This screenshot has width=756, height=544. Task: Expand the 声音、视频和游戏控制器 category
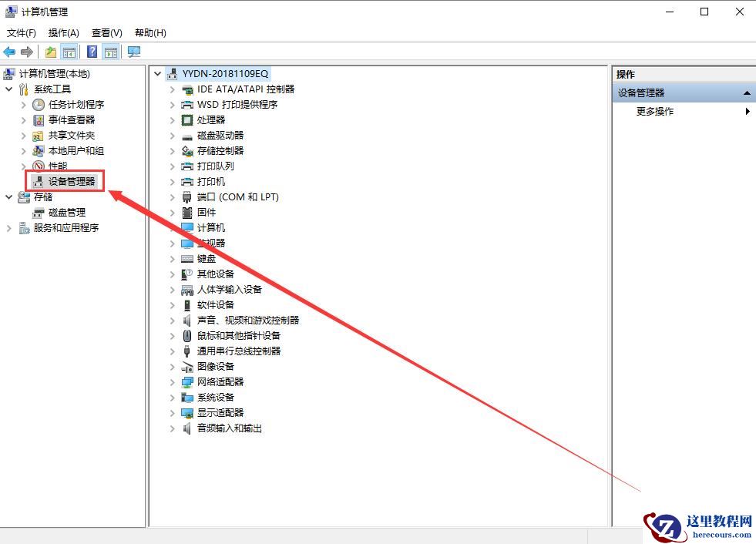(172, 321)
